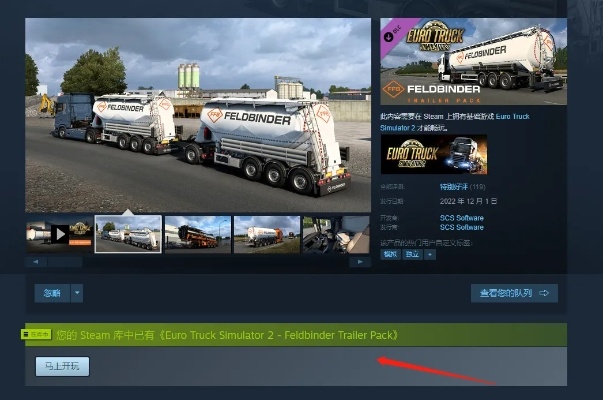Open the black-and-orange tanker trailer thumbnail

[x=198, y=234]
